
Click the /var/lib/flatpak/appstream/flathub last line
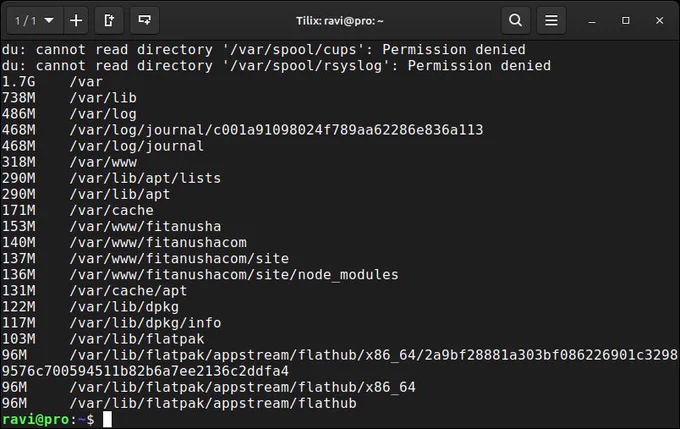[x=179, y=403]
